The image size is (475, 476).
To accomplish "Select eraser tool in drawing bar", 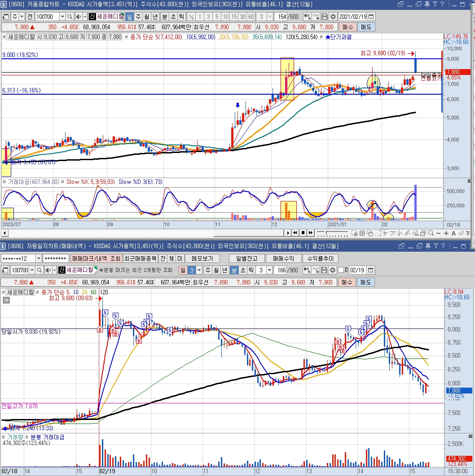I will [461, 233].
